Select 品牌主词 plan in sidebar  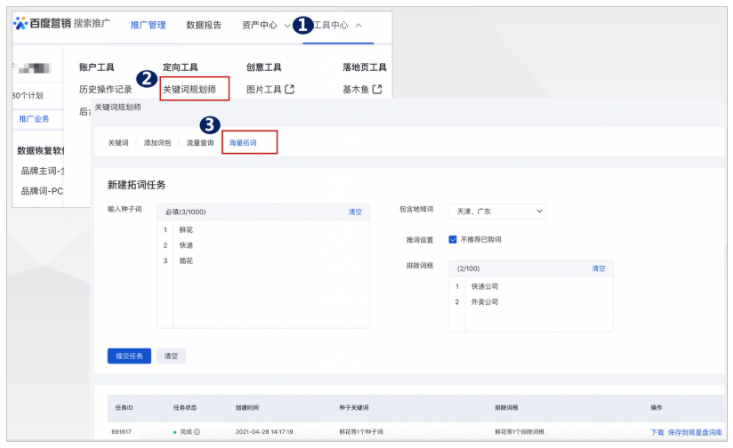(42, 171)
